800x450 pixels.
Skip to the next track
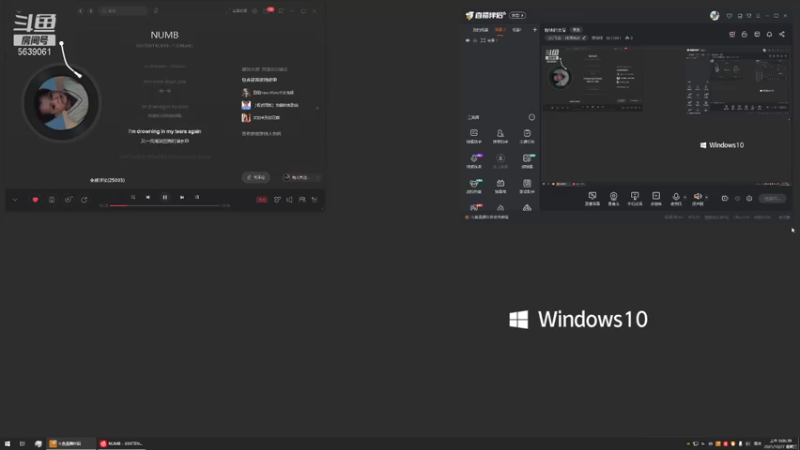(x=182, y=197)
